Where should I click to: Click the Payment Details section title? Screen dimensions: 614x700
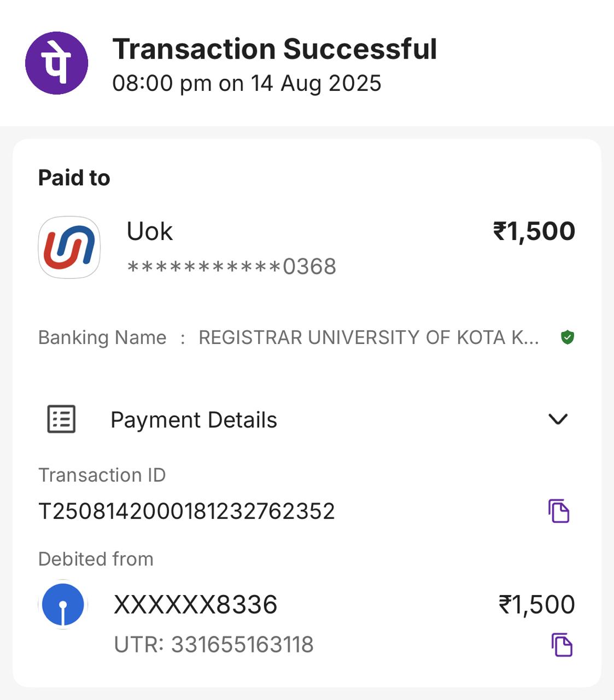tap(194, 420)
